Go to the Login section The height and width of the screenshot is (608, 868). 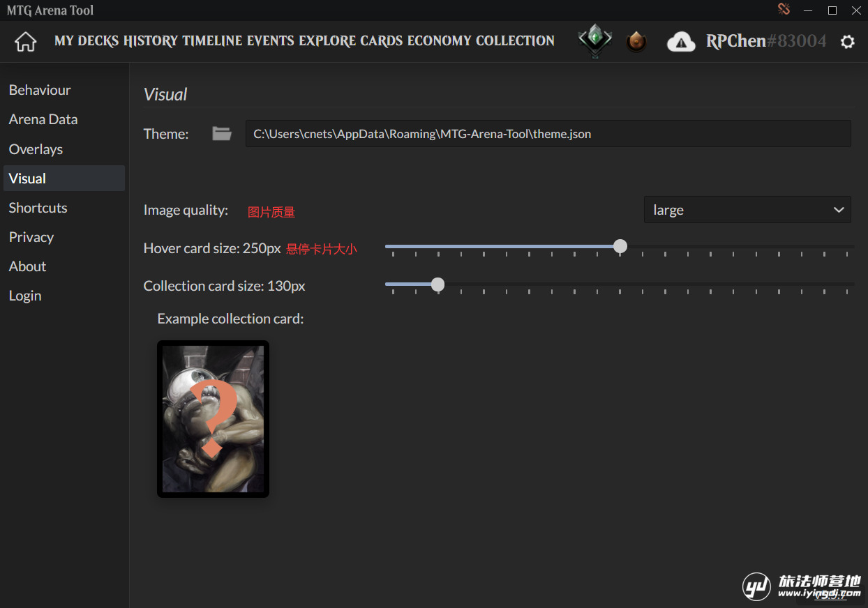pyautogui.click(x=64, y=296)
